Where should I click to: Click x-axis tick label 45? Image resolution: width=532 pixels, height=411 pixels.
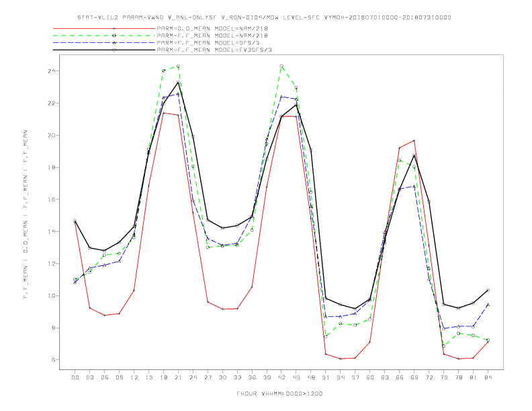[x=296, y=377]
